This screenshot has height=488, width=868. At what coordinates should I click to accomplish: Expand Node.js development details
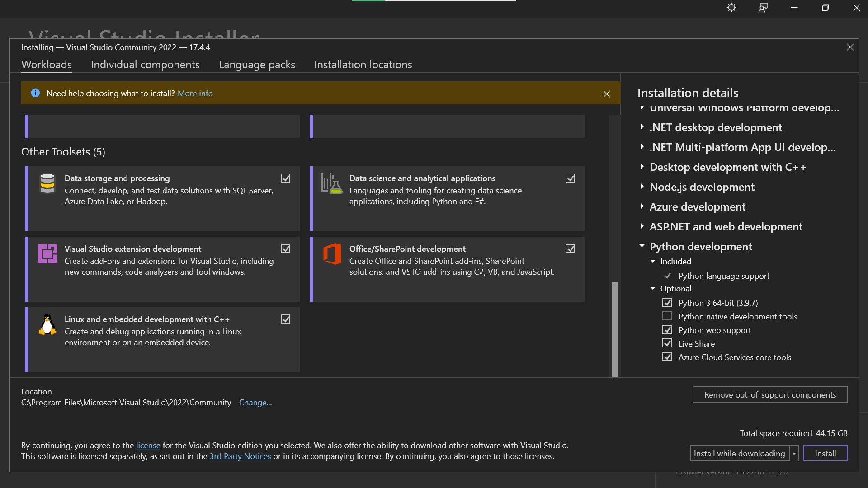[642, 187]
